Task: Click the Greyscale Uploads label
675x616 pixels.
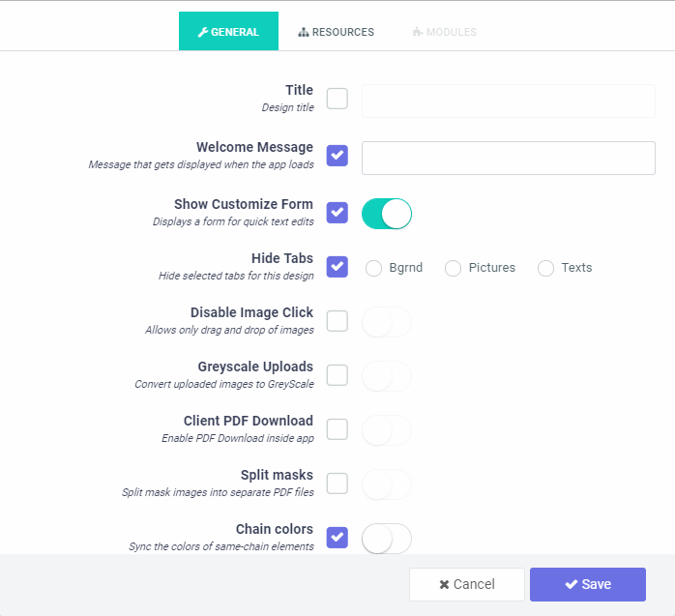Action: point(255,367)
